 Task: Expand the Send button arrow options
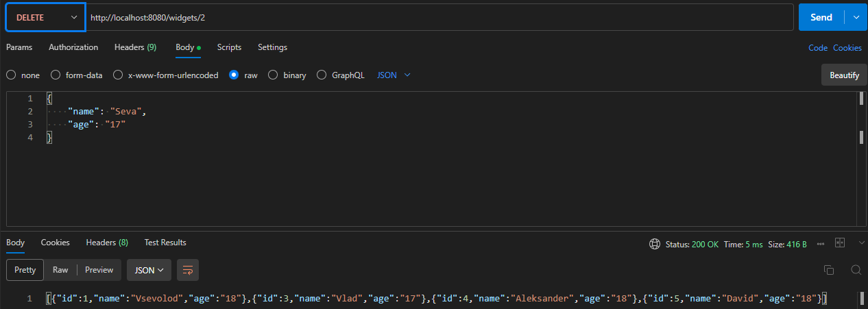tap(856, 18)
